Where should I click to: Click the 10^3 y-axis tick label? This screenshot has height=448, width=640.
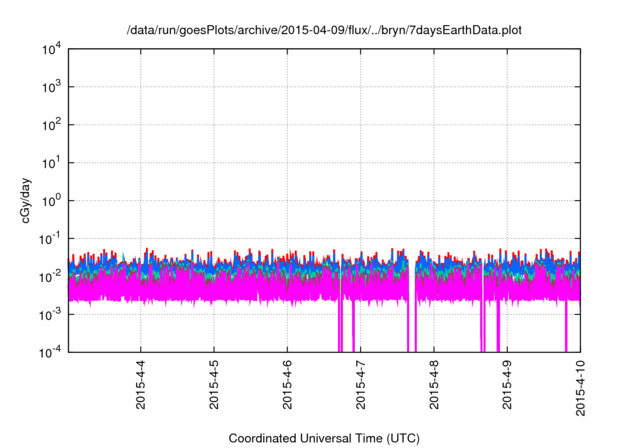pyautogui.click(x=52, y=87)
